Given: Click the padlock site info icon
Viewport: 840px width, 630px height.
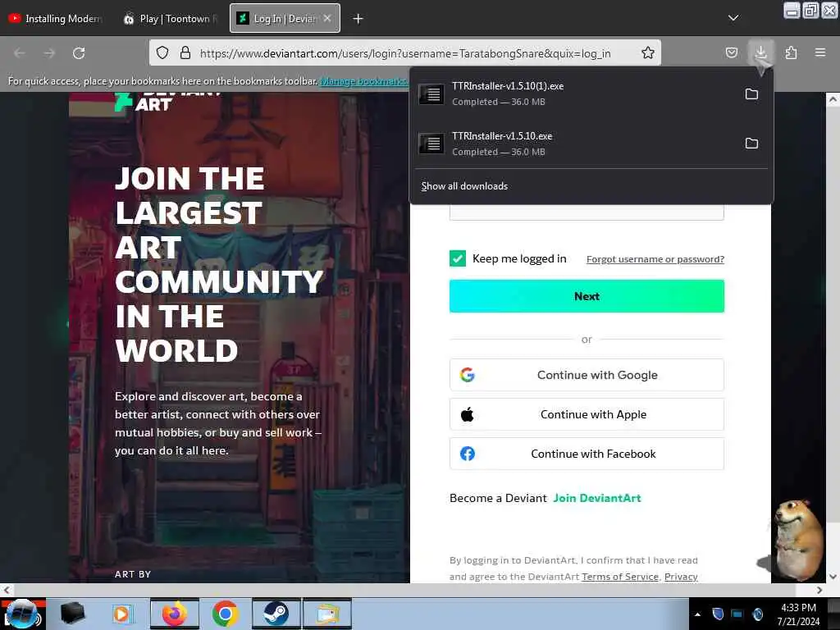Looking at the screenshot, I should [x=185, y=53].
